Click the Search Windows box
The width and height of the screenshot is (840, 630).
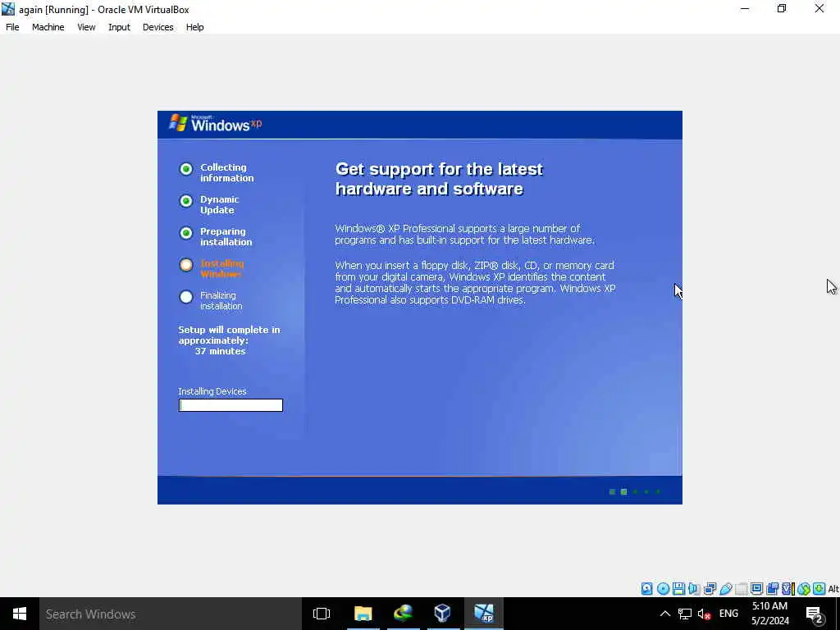(171, 614)
